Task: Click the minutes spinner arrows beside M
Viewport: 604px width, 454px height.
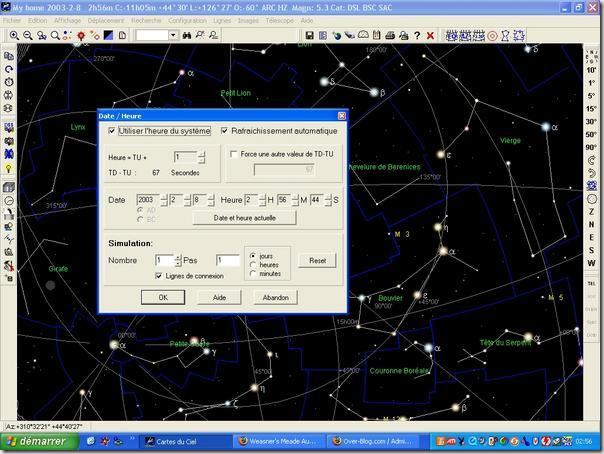Action: tap(295, 200)
